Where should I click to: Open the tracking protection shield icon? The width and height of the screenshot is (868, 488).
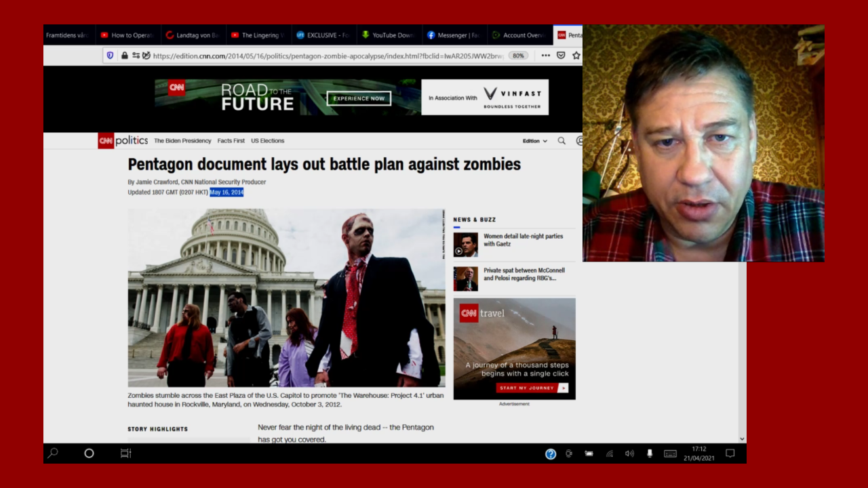[x=111, y=56]
